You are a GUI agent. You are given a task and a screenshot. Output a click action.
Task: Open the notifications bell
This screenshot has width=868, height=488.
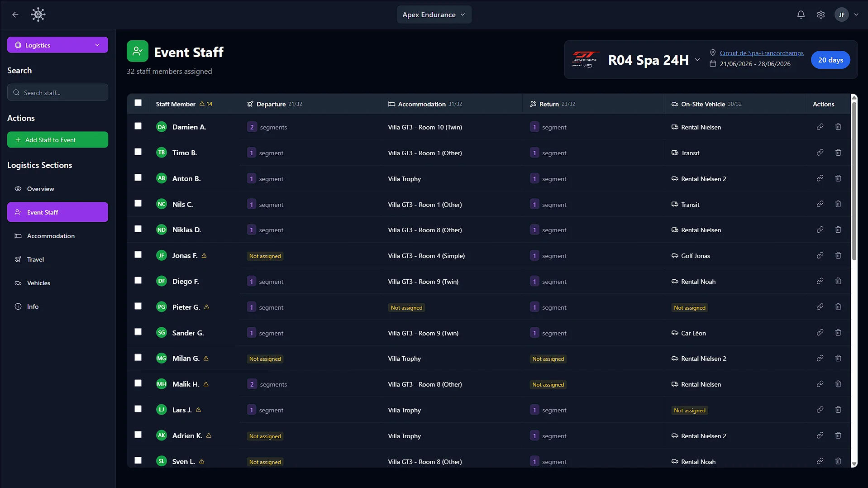801,14
